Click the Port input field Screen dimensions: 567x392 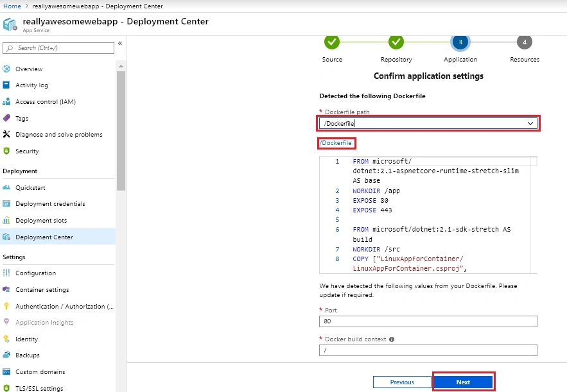click(428, 321)
